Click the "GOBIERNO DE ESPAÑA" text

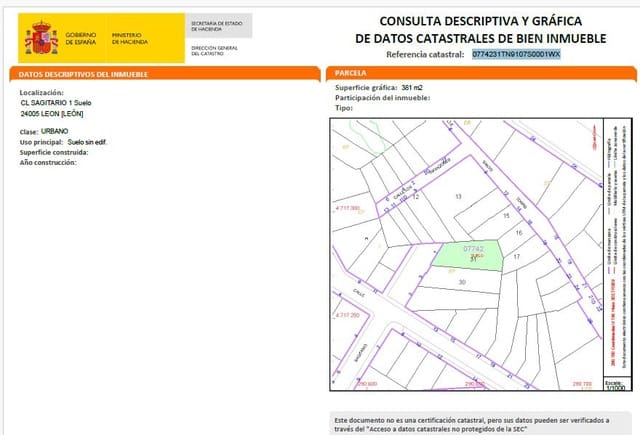click(81, 38)
